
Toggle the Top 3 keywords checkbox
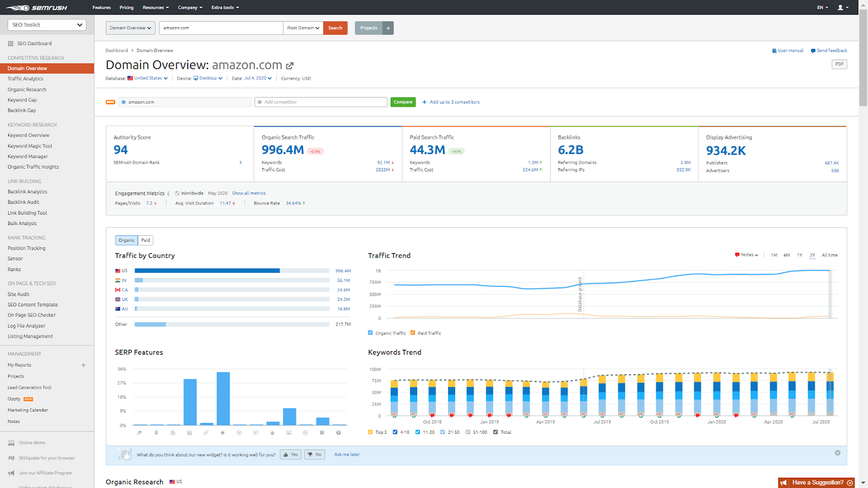pos(371,432)
